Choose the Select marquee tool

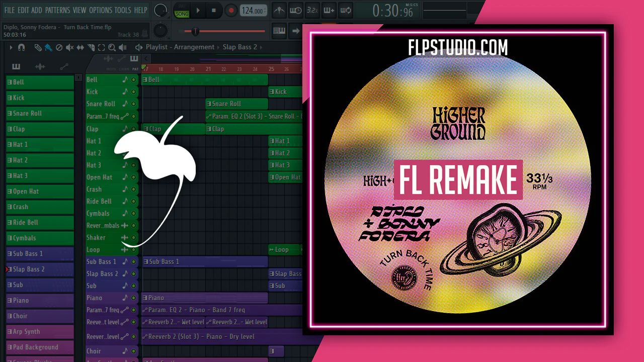pos(101,47)
